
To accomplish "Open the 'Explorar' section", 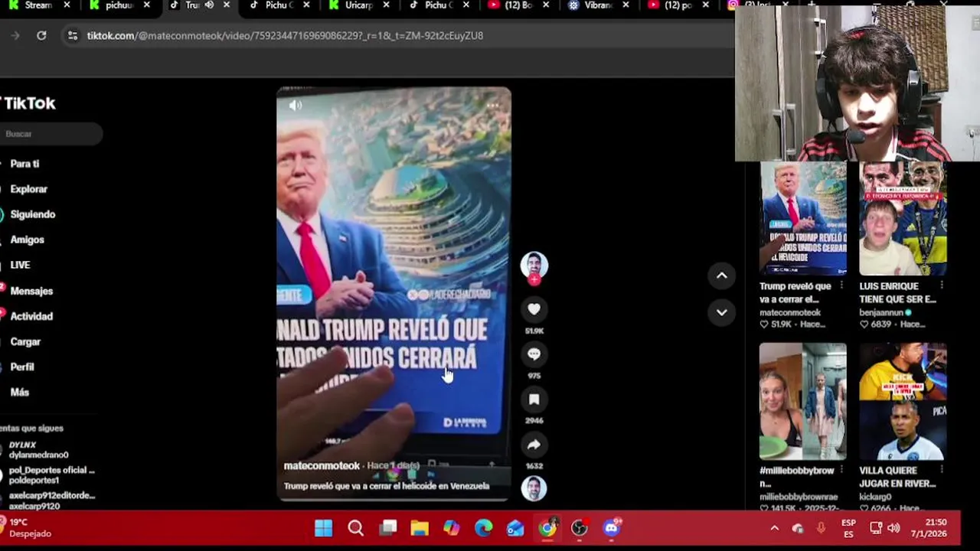I will [28, 189].
